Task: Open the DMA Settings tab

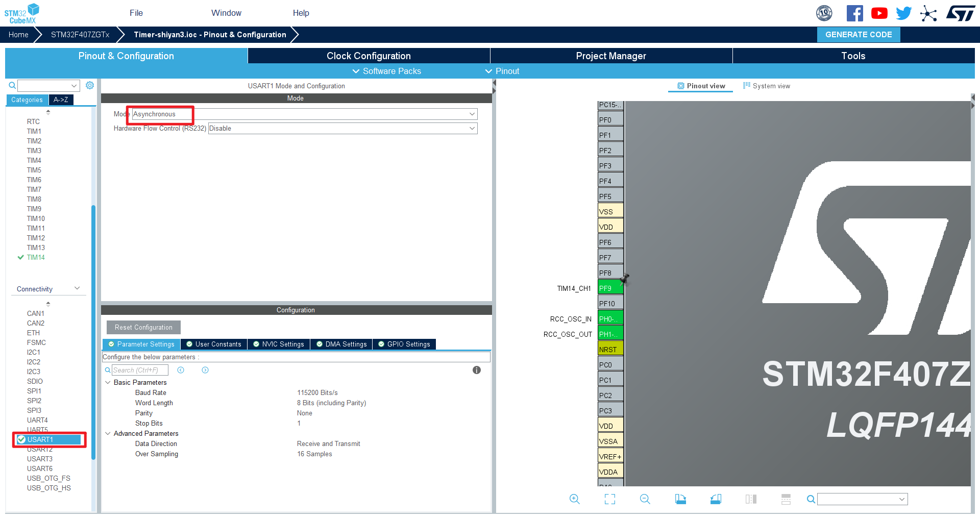Action: 341,344
